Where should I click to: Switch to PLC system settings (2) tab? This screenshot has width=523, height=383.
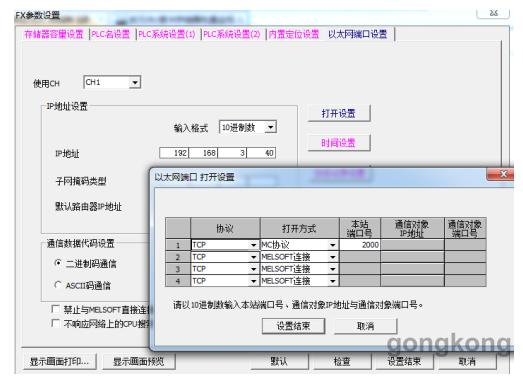click(x=231, y=34)
